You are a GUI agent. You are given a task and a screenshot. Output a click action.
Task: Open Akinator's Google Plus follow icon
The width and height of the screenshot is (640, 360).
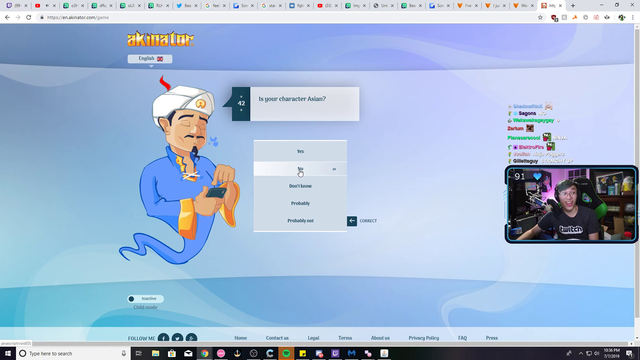point(191,338)
